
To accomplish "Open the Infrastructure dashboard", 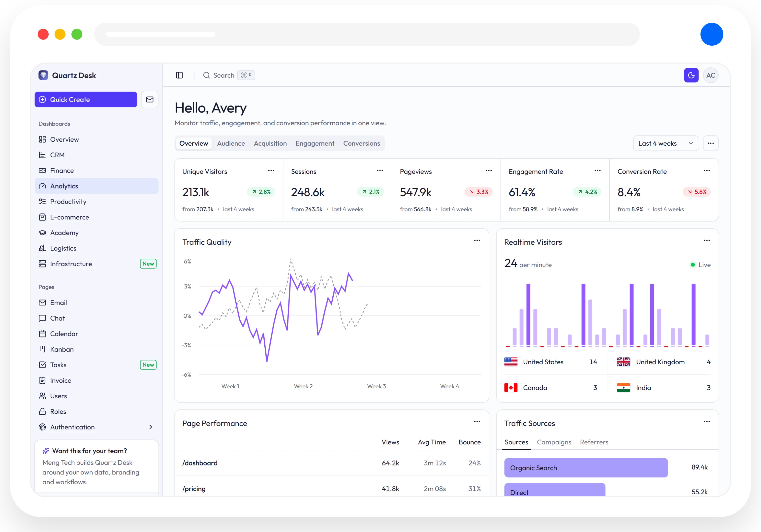I will point(96,264).
